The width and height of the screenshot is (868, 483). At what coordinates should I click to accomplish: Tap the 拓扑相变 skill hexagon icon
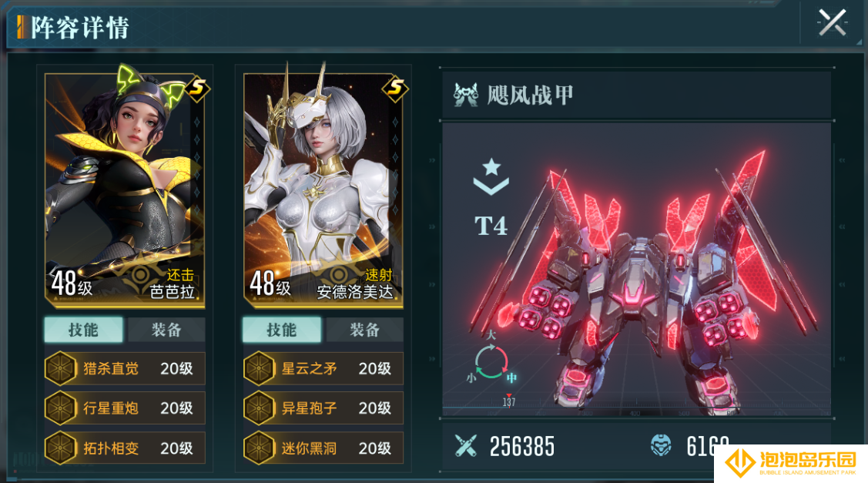point(60,448)
